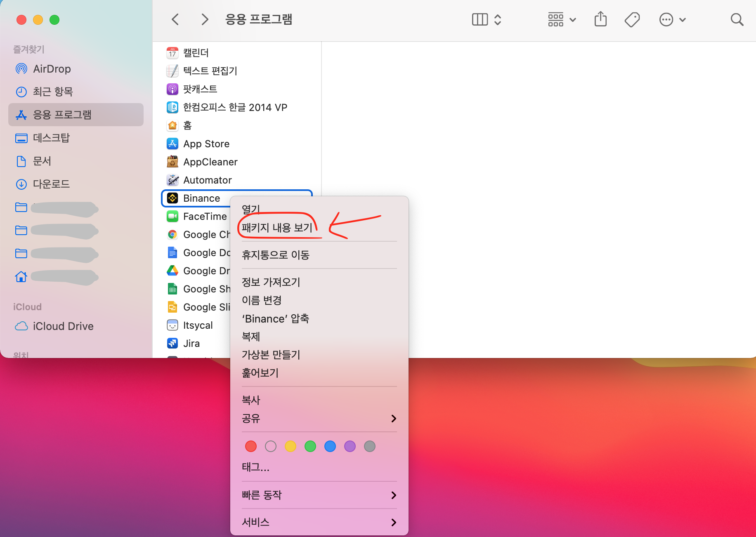This screenshot has height=537, width=756.
Task: Choose 휴지통으로 이동 menu item
Action: [319, 255]
